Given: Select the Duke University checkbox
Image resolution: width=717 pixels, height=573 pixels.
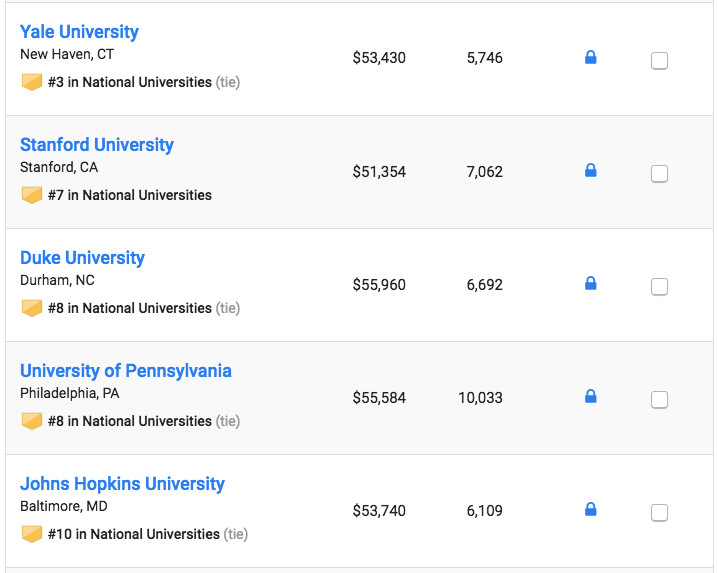Looking at the screenshot, I should coord(659,287).
